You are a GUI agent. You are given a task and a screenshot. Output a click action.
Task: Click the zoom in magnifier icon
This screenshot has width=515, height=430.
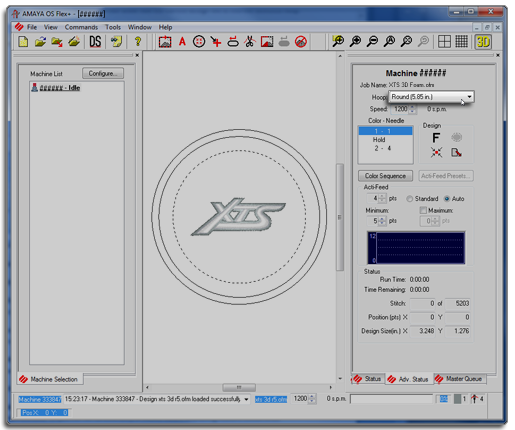pyautogui.click(x=355, y=41)
